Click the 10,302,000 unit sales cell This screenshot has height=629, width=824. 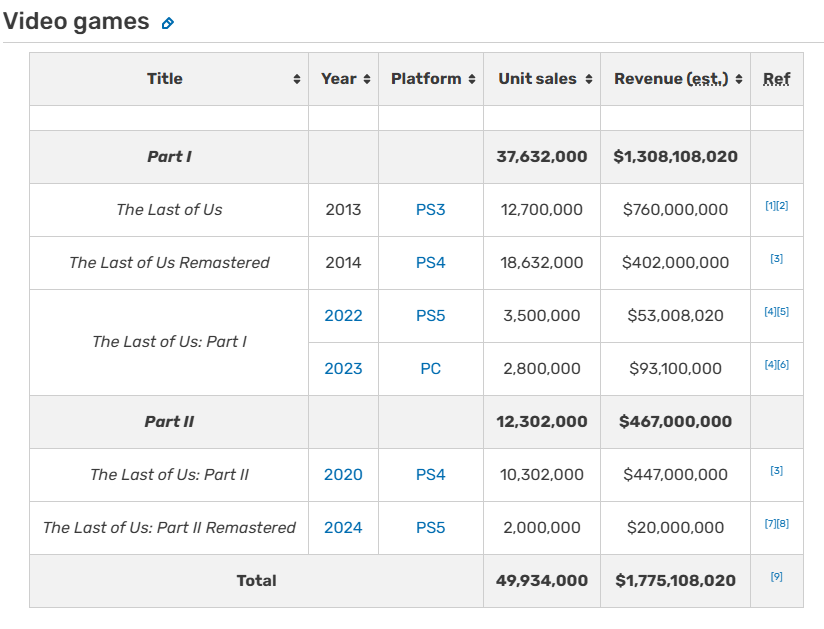pyautogui.click(x=542, y=475)
